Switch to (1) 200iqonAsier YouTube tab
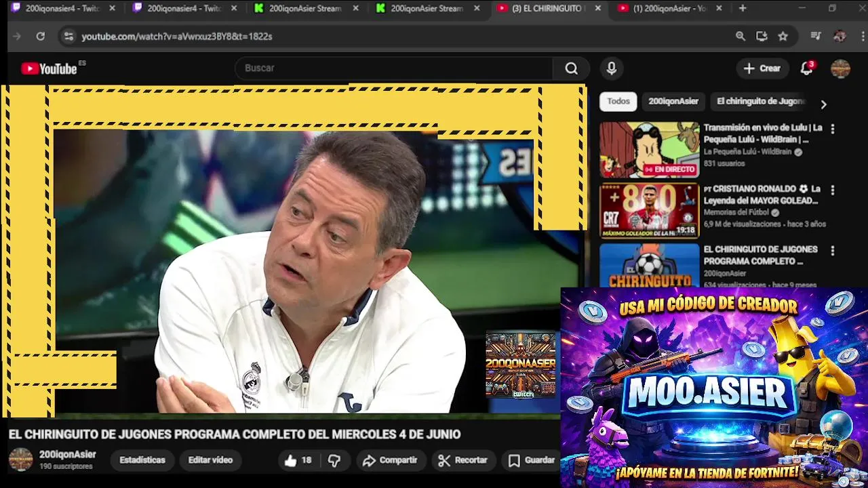Viewport: 868px width, 488px height. [669, 8]
